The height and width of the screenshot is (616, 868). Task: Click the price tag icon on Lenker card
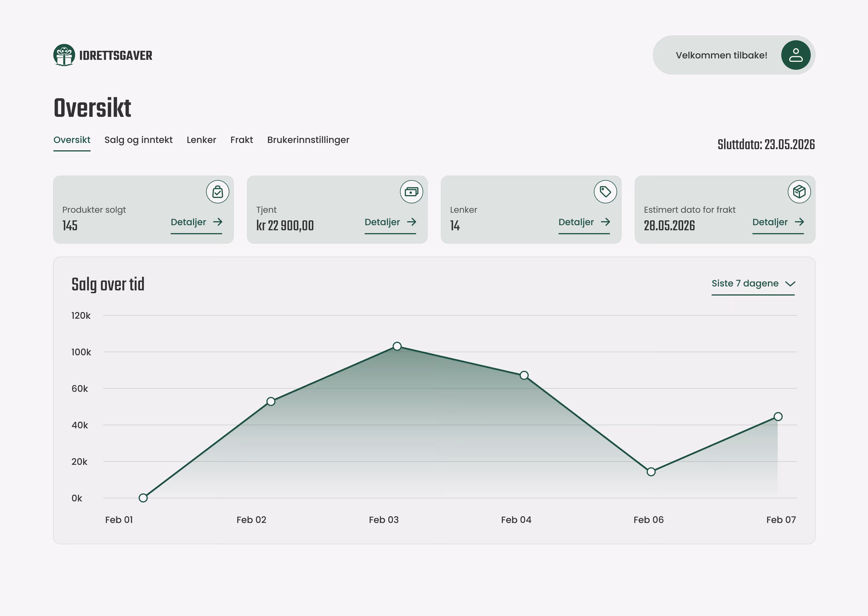605,192
